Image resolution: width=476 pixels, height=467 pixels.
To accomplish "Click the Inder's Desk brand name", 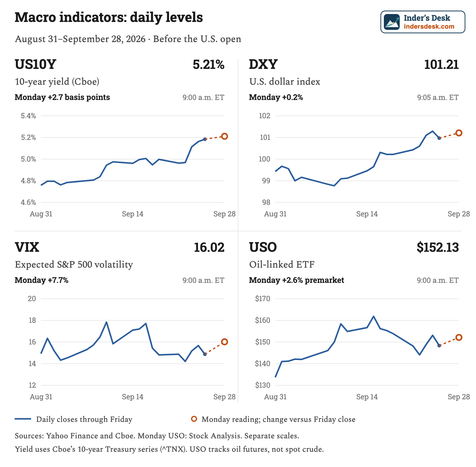I will (427, 18).
